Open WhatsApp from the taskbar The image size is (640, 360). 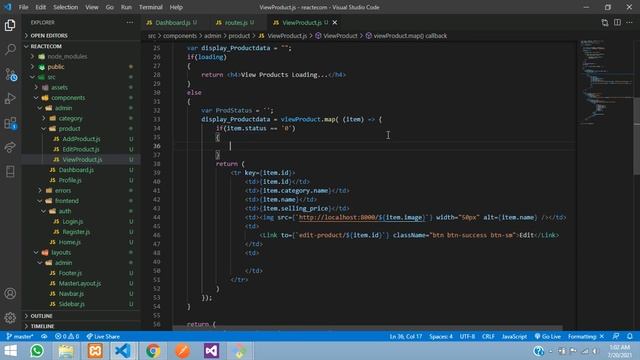(x=37, y=351)
